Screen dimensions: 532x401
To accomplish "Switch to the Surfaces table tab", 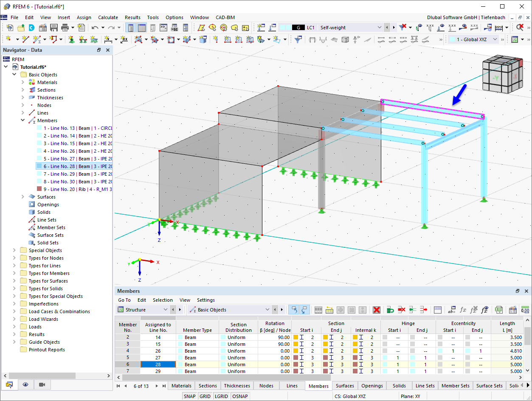I will (x=344, y=386).
